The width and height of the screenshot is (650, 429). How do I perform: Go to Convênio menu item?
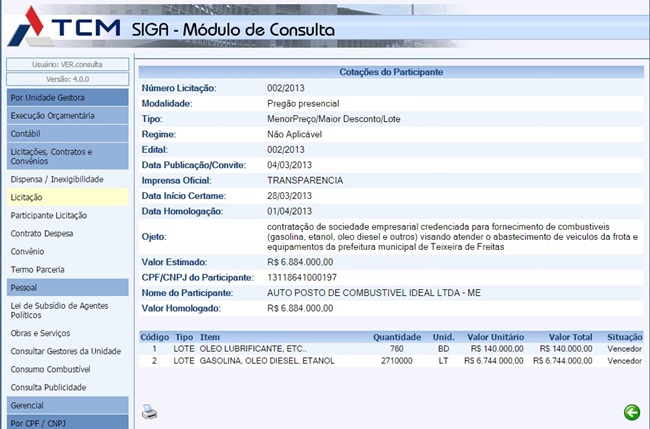[x=27, y=251]
